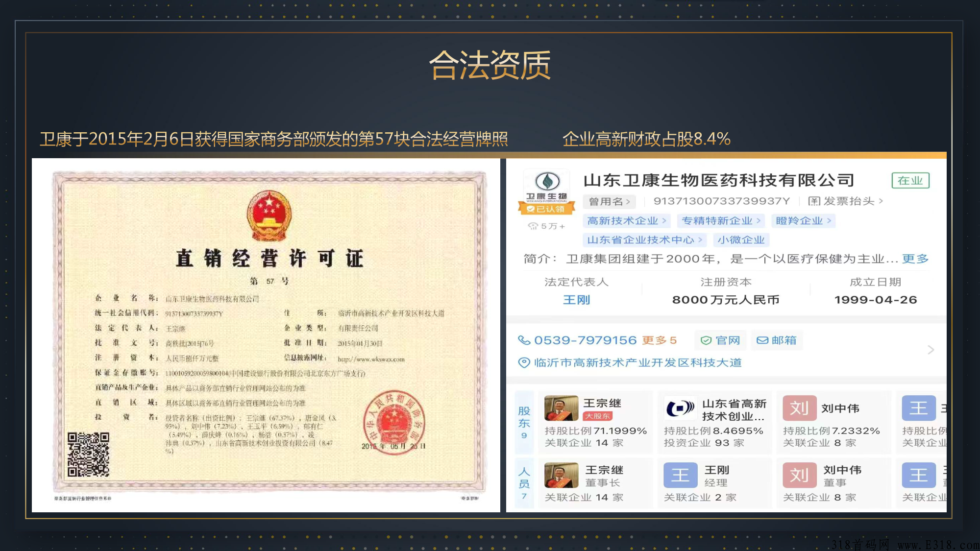Screen dimensions: 980x551
Task: Open address 临沂市高新技术产业开发区科技大道
Action: (637, 362)
